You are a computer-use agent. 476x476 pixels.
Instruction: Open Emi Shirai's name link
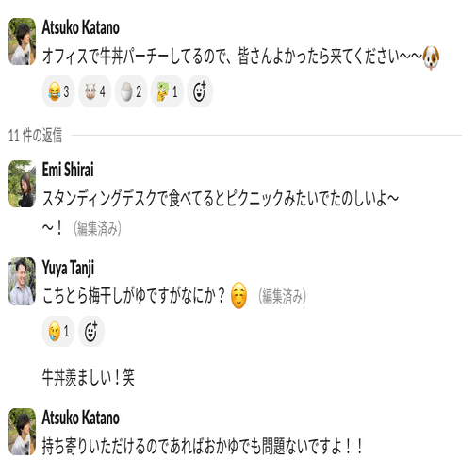tap(68, 170)
